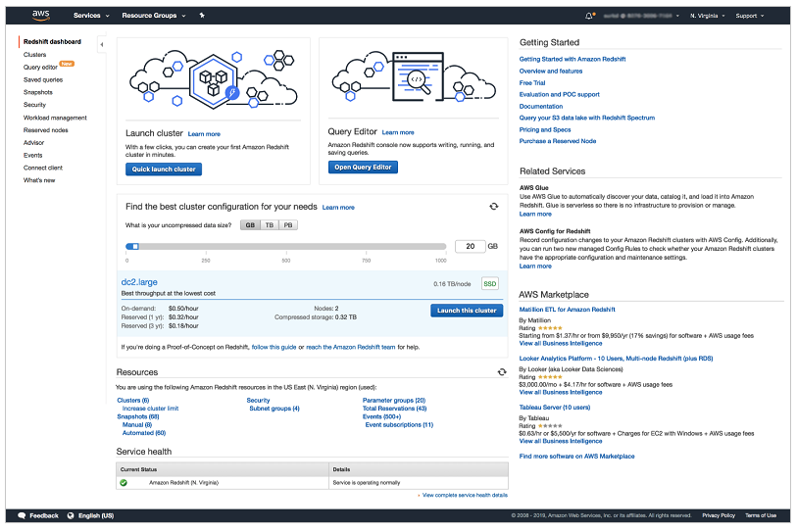Open the dc2.large node type link
Viewport: 797px width, 532px height.
(x=139, y=282)
